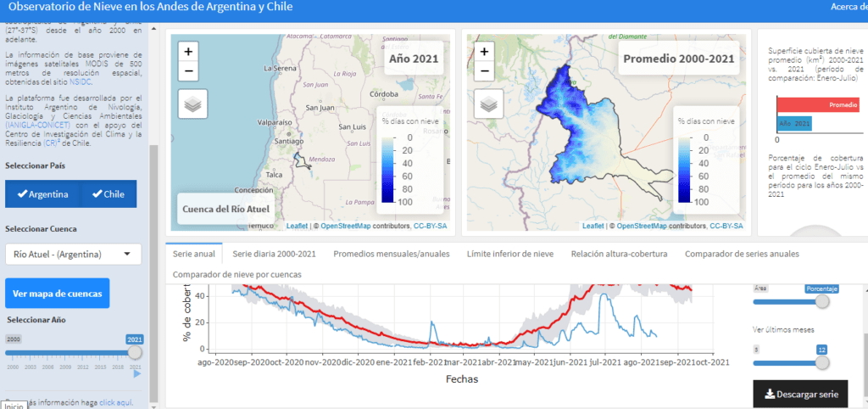The height and width of the screenshot is (409, 868).
Task: Zoom out on the Promedio 2000-2021 map
Action: (484, 70)
